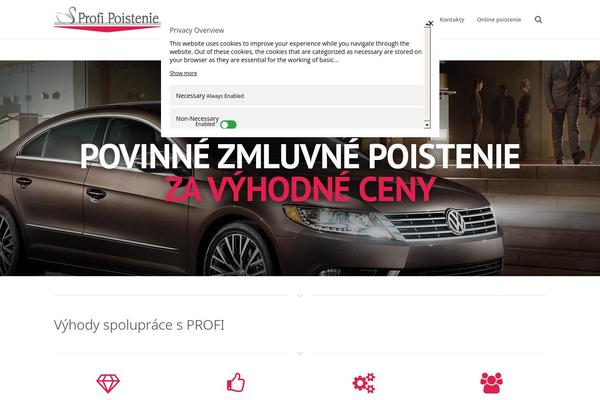Click Show more in Privacy Overview
This screenshot has height=400, width=600.
tap(183, 73)
